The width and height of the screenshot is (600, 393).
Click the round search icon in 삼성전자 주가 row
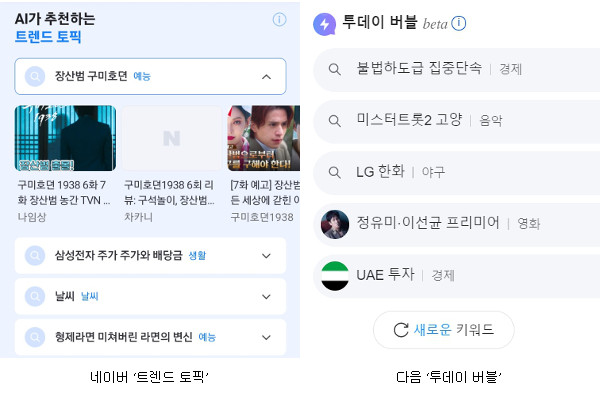35,255
